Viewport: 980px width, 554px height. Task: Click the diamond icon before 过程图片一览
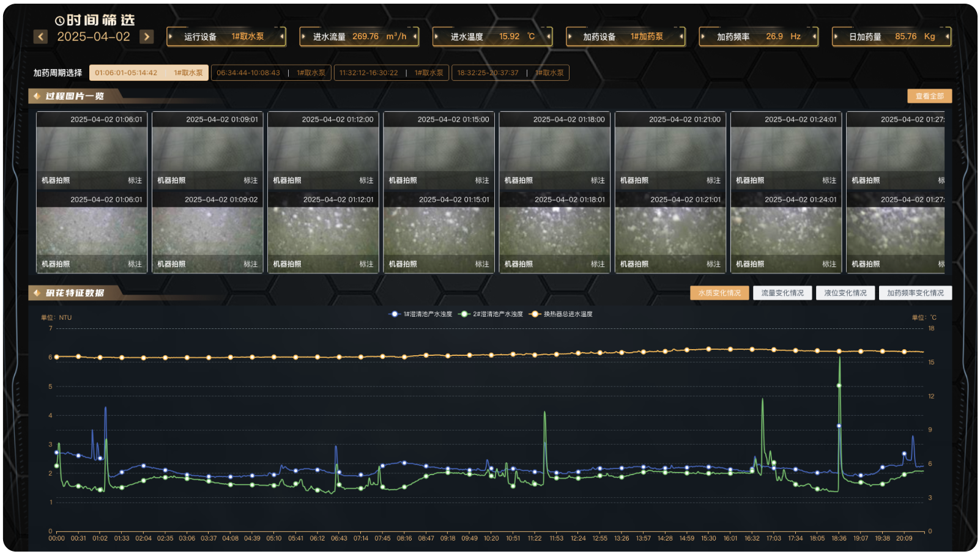point(37,96)
